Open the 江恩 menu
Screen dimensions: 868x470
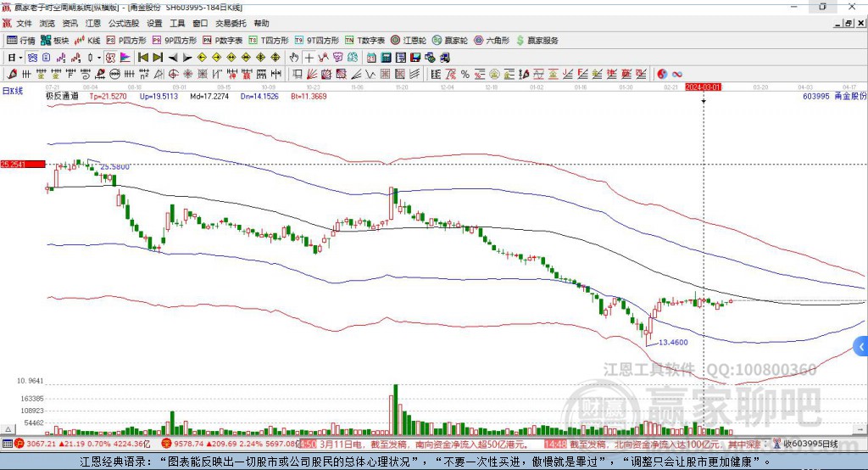point(93,23)
